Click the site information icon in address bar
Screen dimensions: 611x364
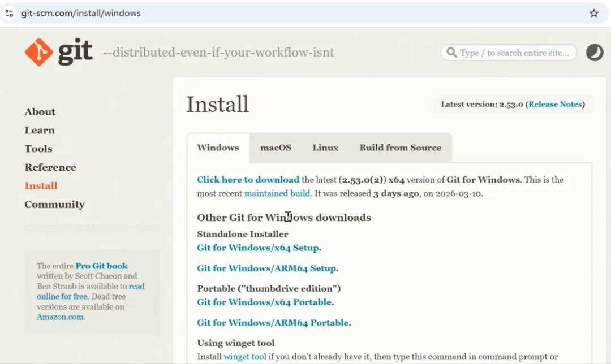point(9,13)
